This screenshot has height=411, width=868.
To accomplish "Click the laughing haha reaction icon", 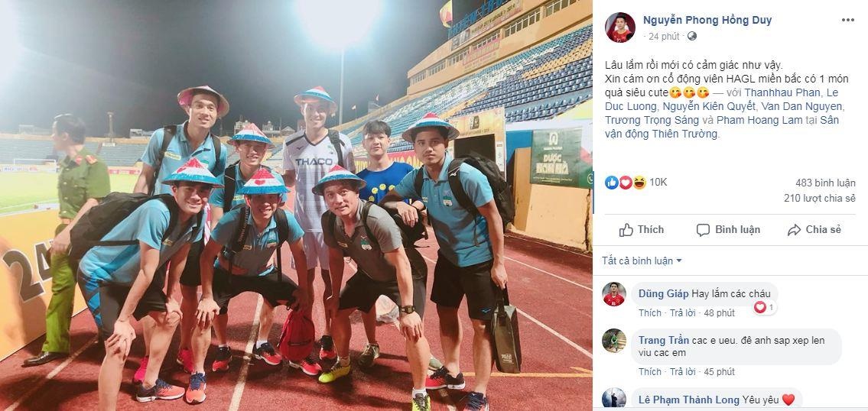I will click(x=639, y=183).
